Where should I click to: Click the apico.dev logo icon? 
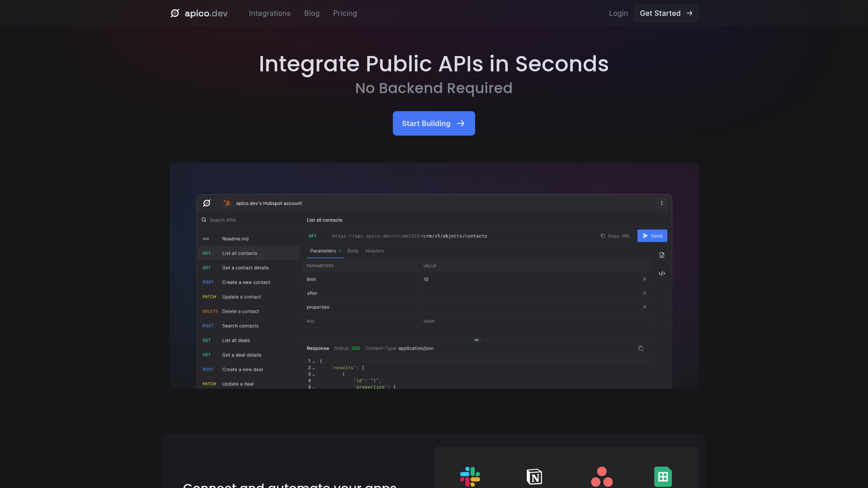tap(175, 13)
